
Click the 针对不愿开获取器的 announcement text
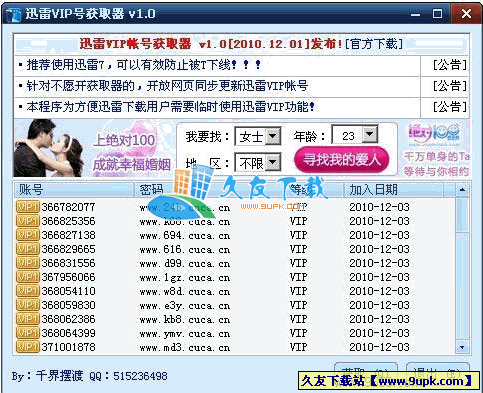(x=167, y=86)
